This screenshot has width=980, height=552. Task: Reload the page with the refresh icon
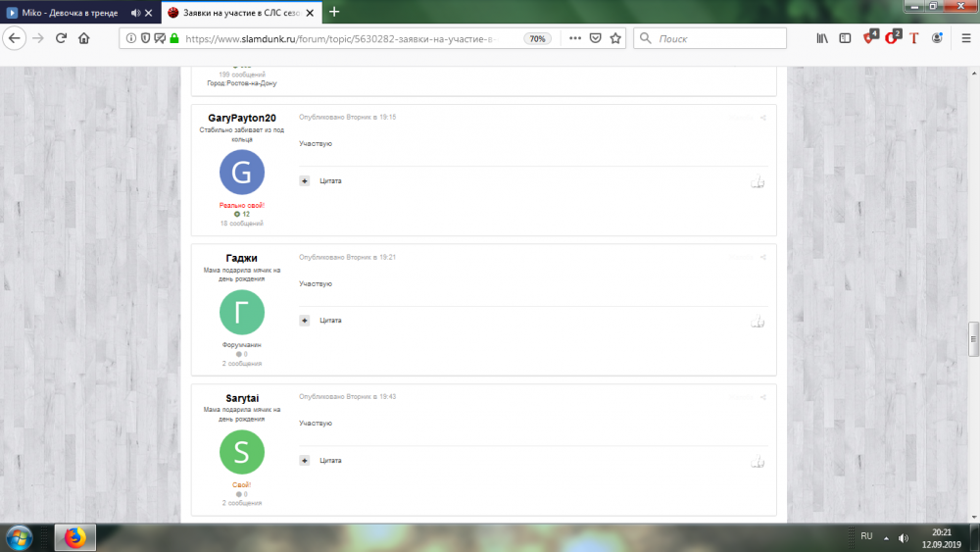point(61,38)
